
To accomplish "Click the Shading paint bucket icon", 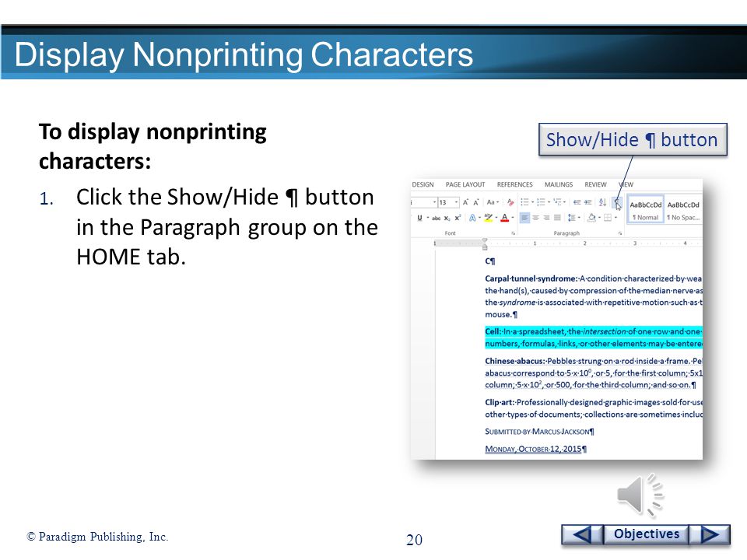I will pos(591,218).
